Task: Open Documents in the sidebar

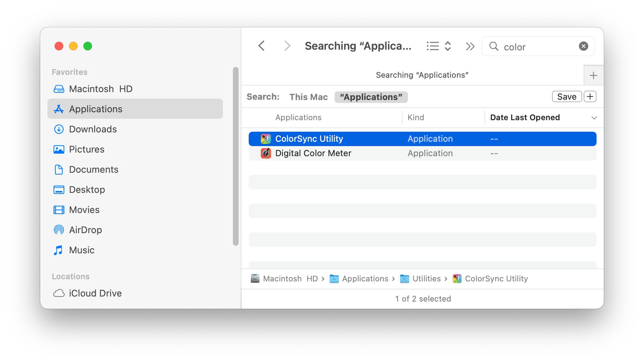Action: coord(135,169)
